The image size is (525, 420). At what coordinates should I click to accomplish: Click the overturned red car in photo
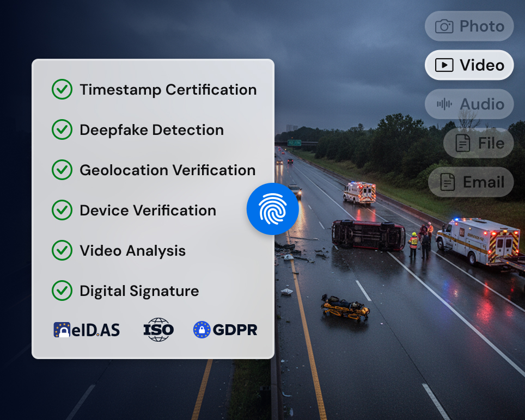tap(368, 235)
